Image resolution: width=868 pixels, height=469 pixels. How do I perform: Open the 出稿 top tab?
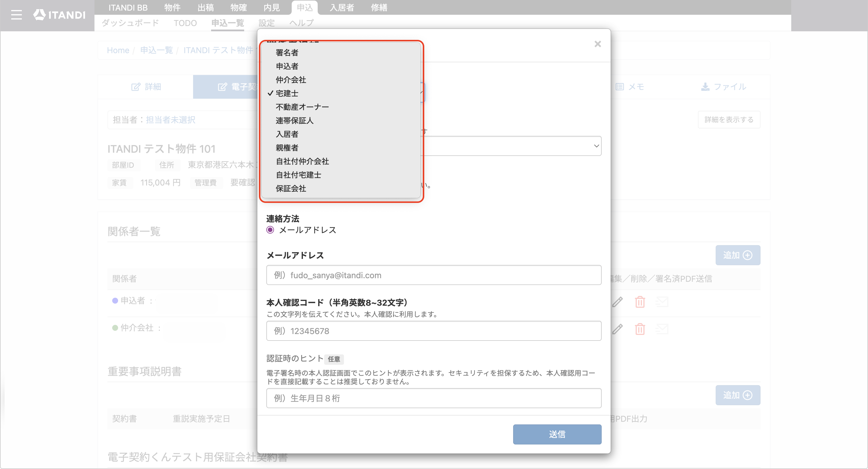pos(205,7)
